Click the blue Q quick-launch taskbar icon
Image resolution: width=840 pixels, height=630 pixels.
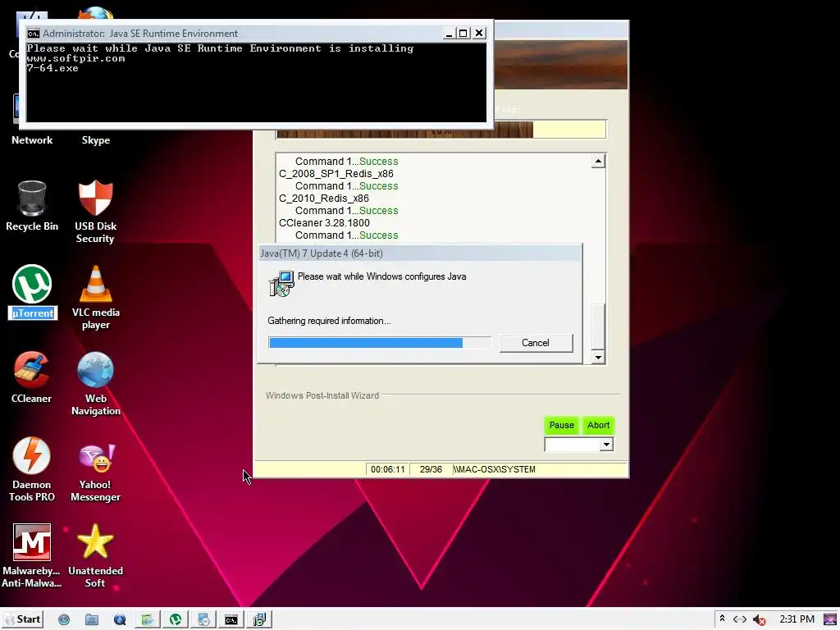120,620
